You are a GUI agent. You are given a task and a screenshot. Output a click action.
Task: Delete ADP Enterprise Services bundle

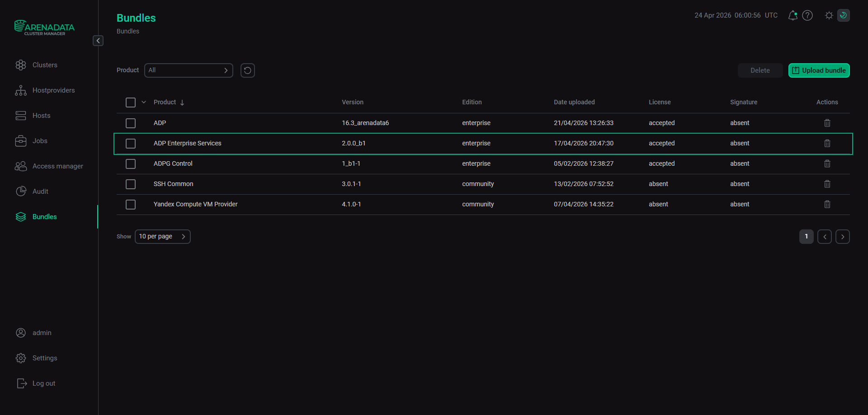coord(827,144)
